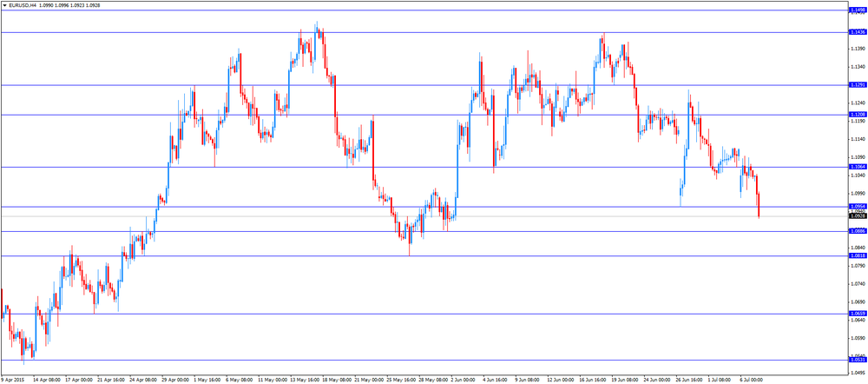
Task: Click the small triangle before EURUSD,H4
Action: tap(5, 4)
